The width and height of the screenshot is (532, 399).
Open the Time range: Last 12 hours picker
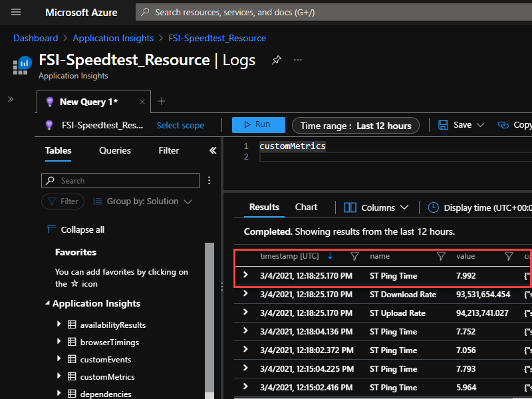pos(355,124)
